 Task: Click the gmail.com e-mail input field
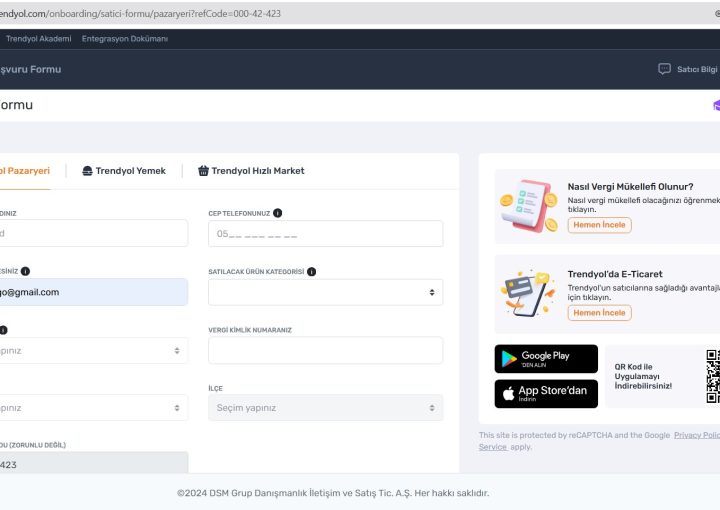94,292
